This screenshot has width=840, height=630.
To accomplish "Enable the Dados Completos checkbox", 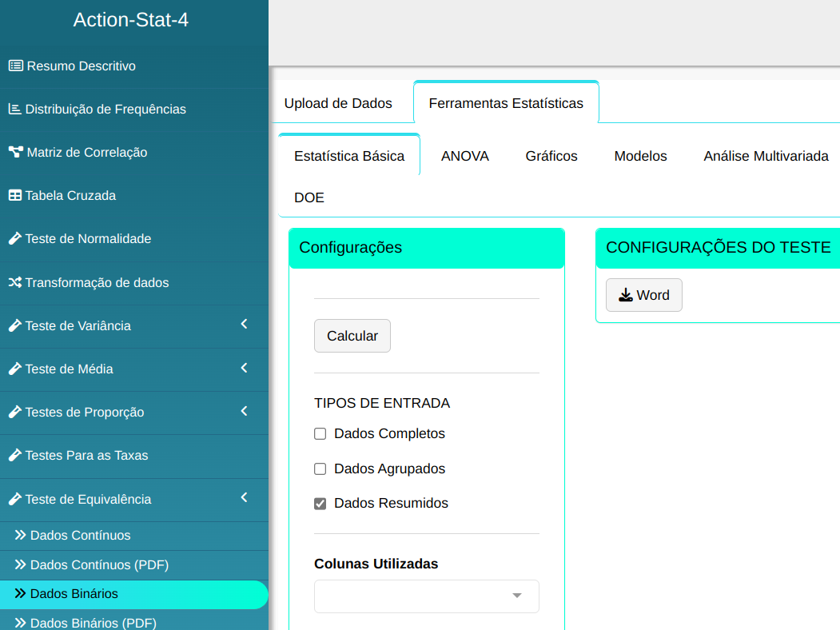I will coord(320,434).
